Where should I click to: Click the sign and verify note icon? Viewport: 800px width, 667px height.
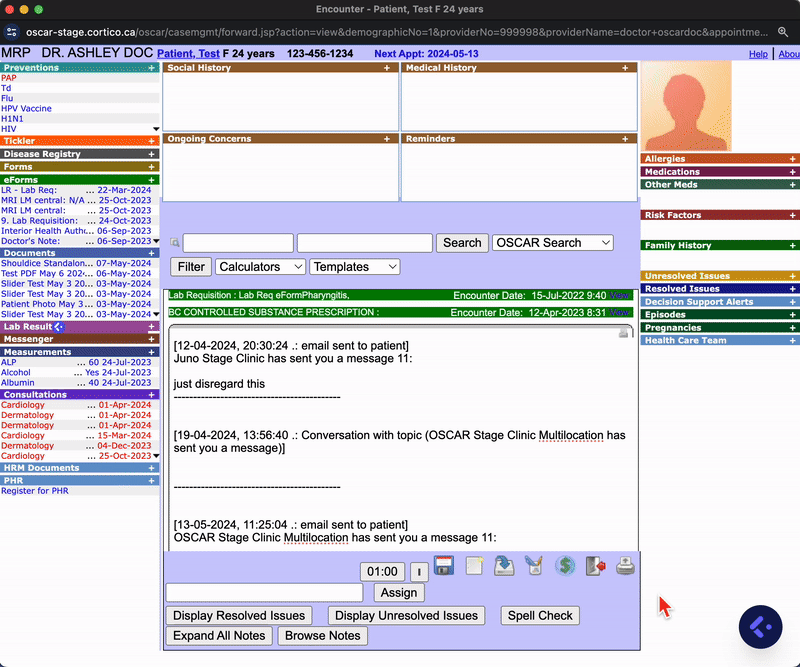(x=534, y=566)
